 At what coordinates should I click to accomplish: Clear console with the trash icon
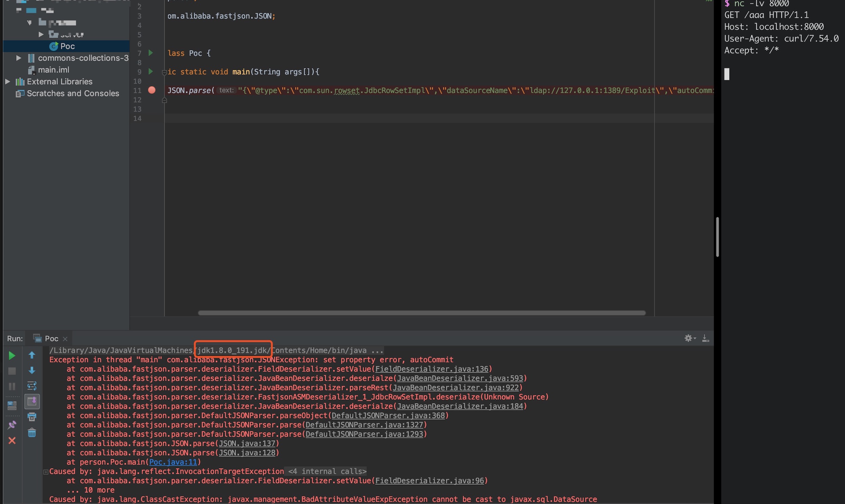pos(32,433)
